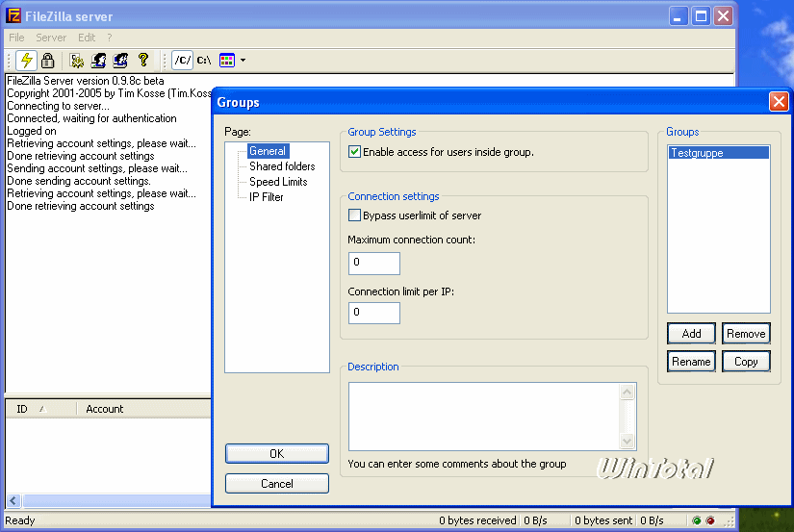Click Description scrollbar up arrow
Screen dimensions: 794x532
(627, 392)
